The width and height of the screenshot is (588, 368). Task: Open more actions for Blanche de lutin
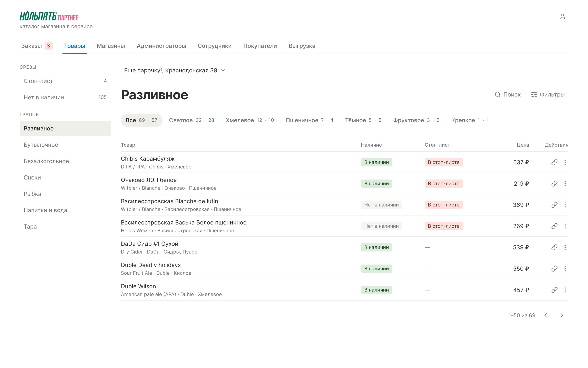[x=565, y=205]
